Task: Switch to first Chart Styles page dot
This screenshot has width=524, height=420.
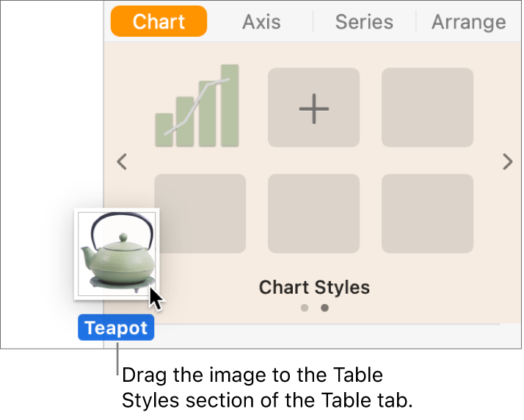Action: click(x=305, y=308)
